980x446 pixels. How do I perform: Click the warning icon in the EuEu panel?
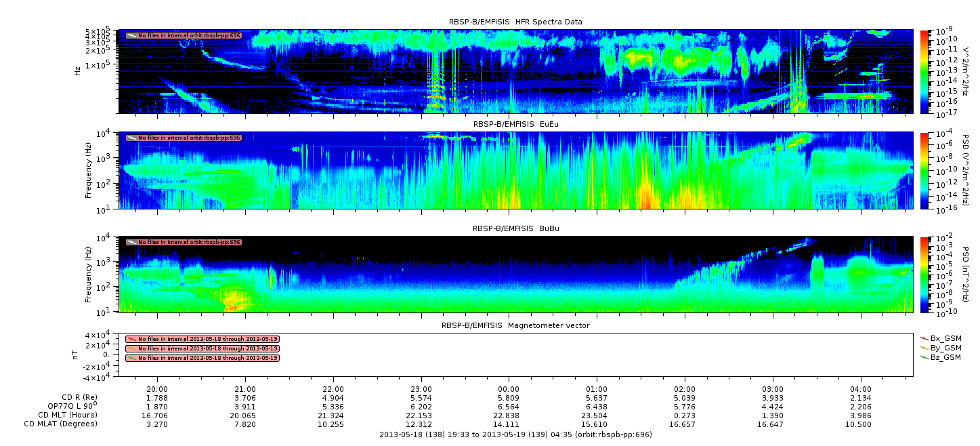click(131, 138)
